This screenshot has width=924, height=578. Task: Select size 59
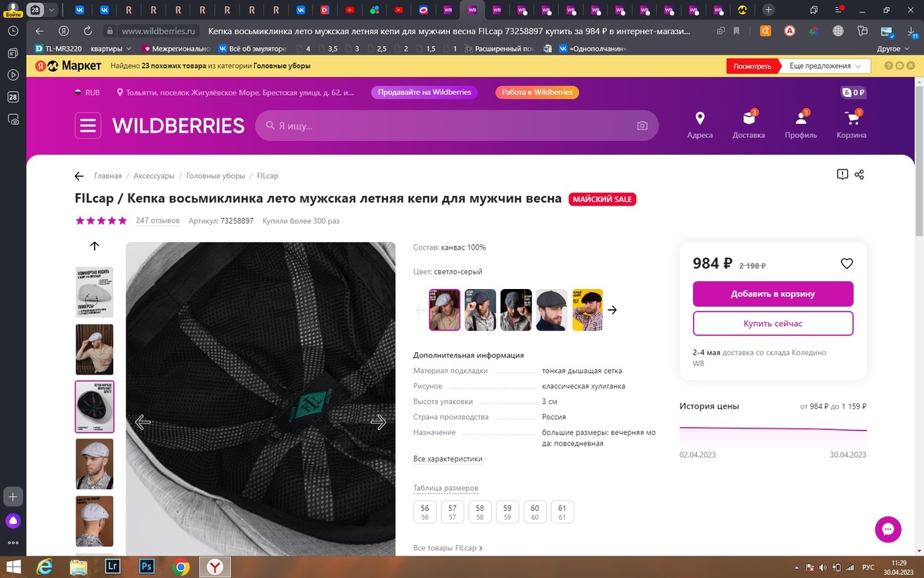[507, 512]
